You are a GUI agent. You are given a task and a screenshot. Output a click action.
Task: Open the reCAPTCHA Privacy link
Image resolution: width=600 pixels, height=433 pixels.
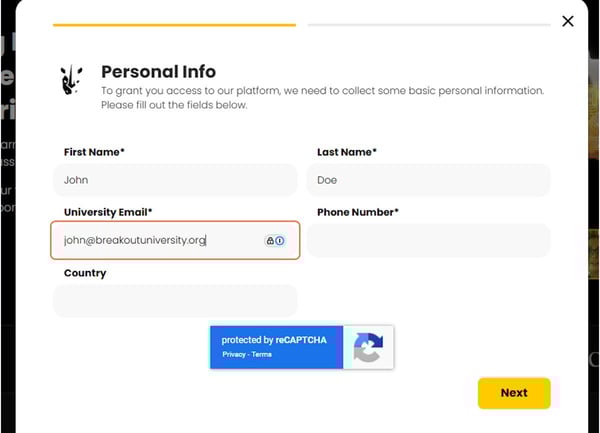pos(233,355)
